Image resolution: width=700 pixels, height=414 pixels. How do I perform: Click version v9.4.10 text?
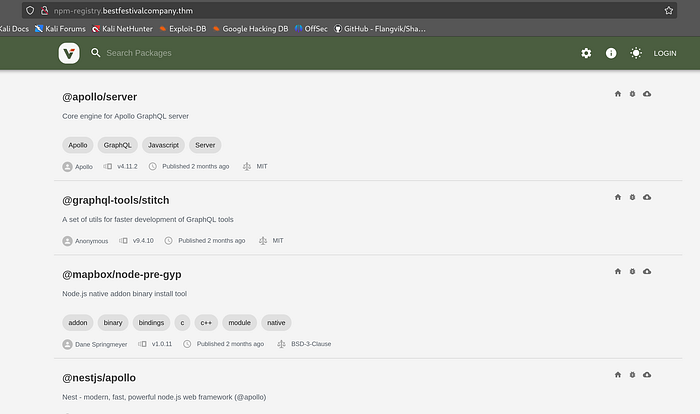(143, 240)
